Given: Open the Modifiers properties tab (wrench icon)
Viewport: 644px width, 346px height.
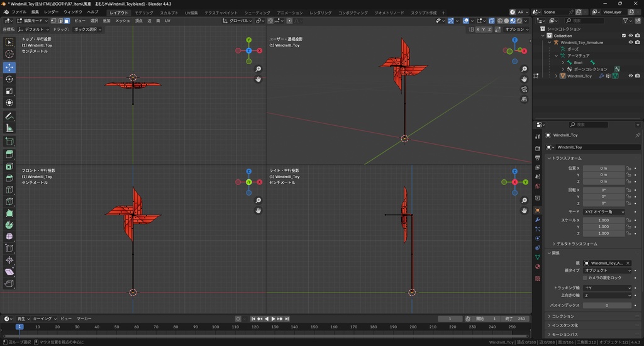Looking at the screenshot, I should coord(538,220).
